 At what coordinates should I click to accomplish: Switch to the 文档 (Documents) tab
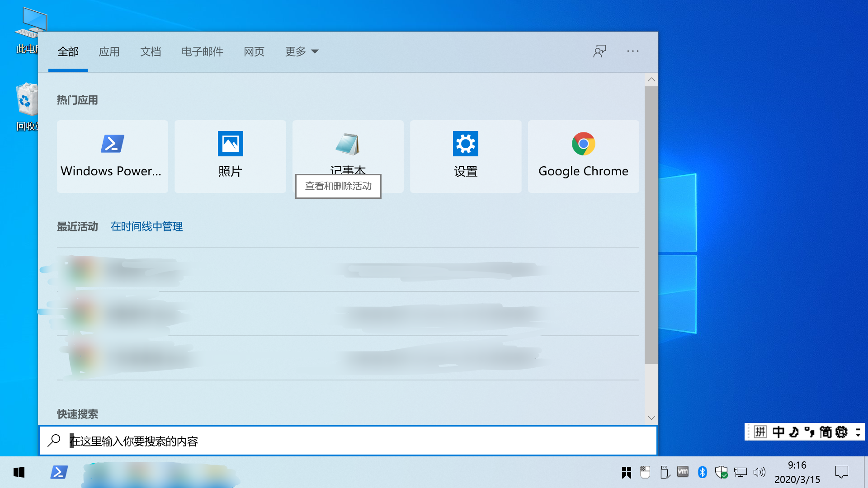coord(151,52)
